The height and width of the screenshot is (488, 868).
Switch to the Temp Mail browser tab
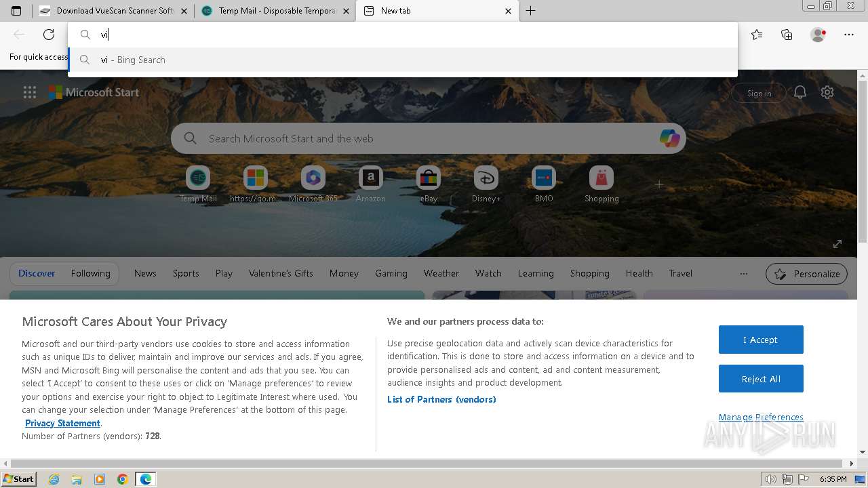275,11
